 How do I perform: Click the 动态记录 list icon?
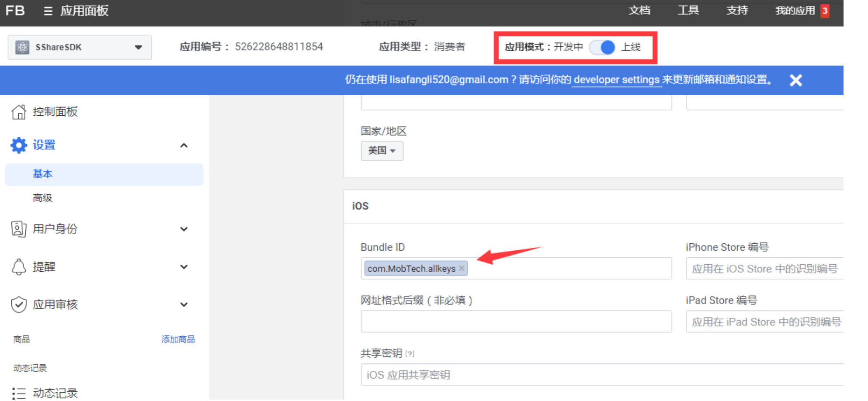click(19, 392)
